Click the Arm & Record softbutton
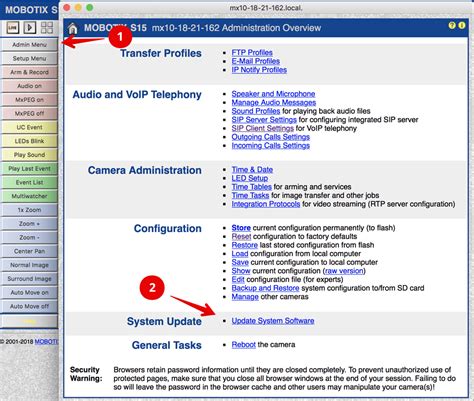474x401 pixels. [x=29, y=72]
